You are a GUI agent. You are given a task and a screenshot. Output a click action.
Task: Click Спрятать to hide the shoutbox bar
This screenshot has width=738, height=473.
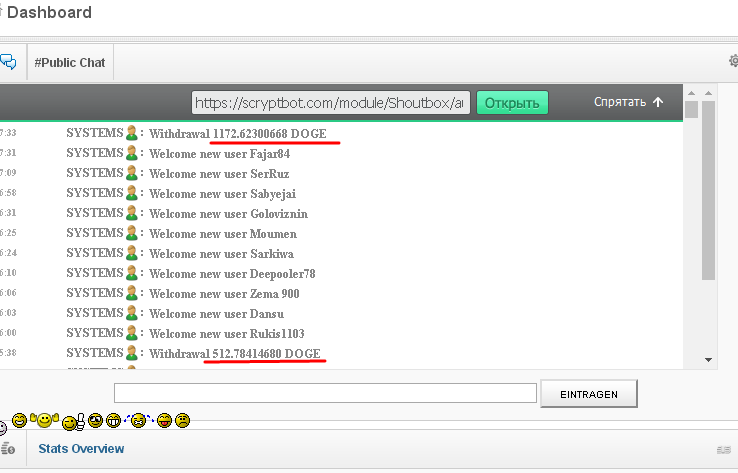[628, 102]
